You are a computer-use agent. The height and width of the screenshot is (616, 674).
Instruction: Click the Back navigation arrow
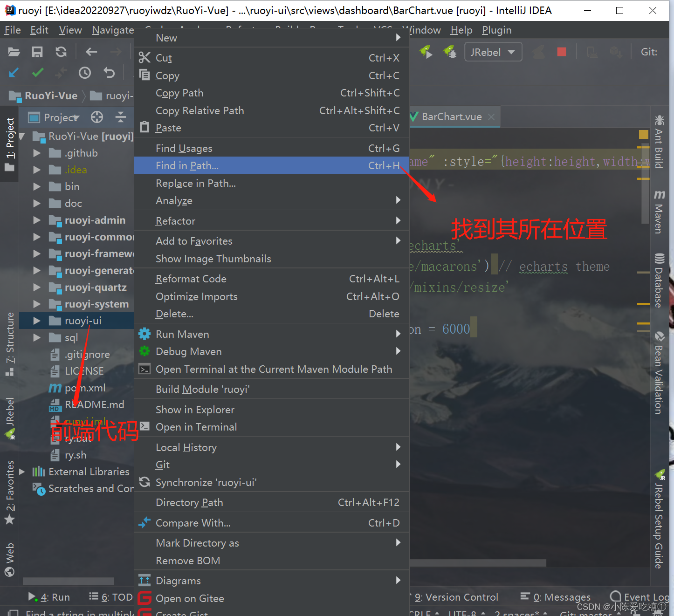(91, 52)
